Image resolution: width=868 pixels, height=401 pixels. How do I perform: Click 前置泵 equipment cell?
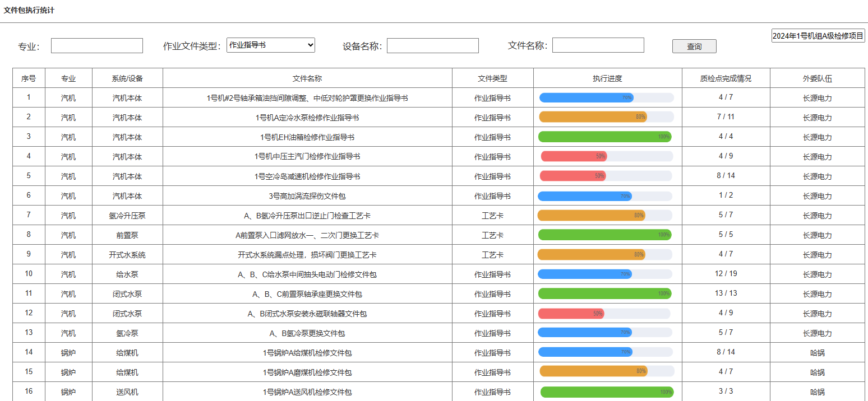point(127,235)
